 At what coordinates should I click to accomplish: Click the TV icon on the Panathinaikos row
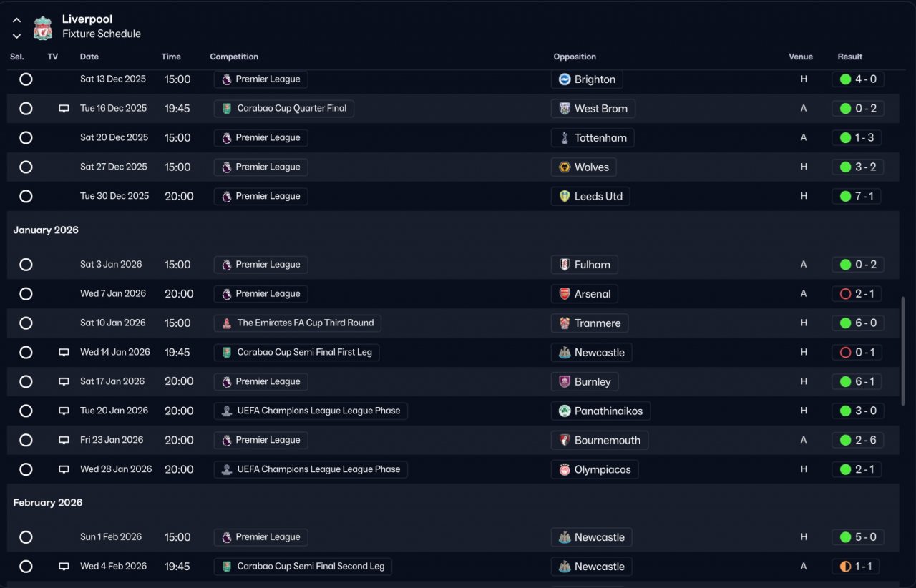(64, 411)
